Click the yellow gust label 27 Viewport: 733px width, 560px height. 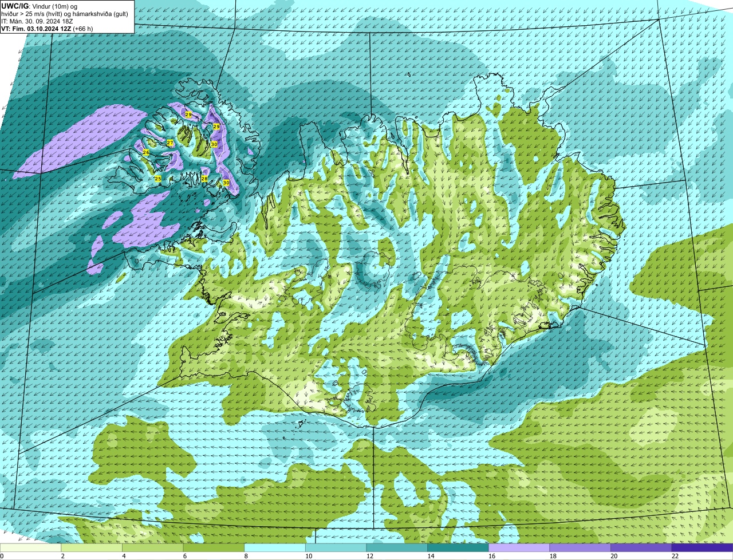pos(170,143)
